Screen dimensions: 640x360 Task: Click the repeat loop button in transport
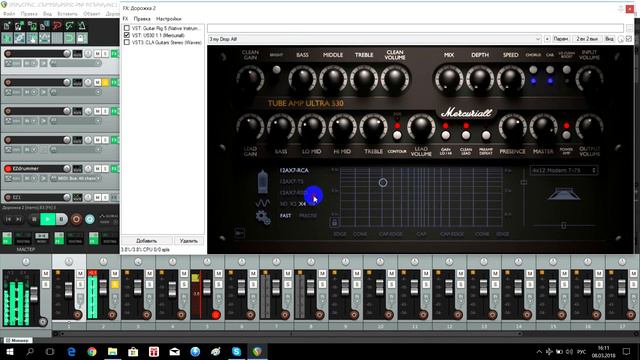(x=90, y=219)
